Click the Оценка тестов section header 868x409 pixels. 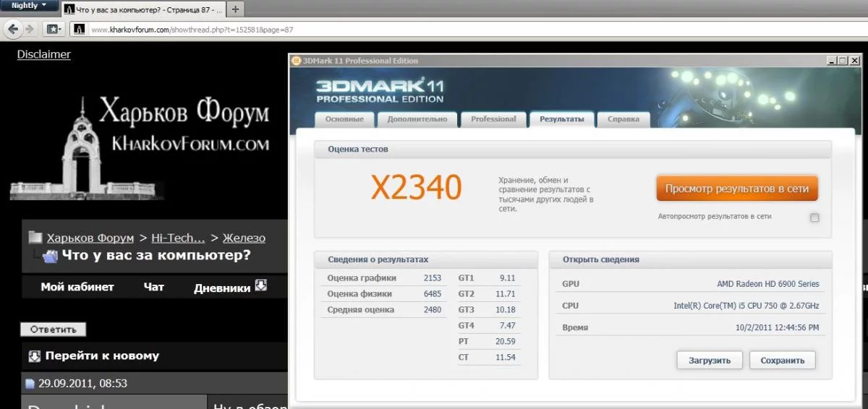[573, 149]
